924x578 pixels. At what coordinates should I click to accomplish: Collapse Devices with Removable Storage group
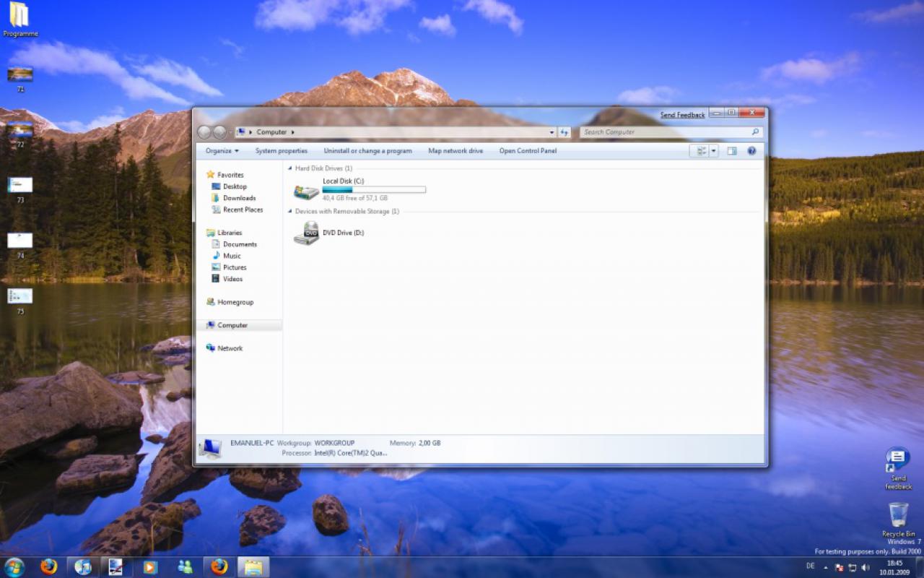291,212
